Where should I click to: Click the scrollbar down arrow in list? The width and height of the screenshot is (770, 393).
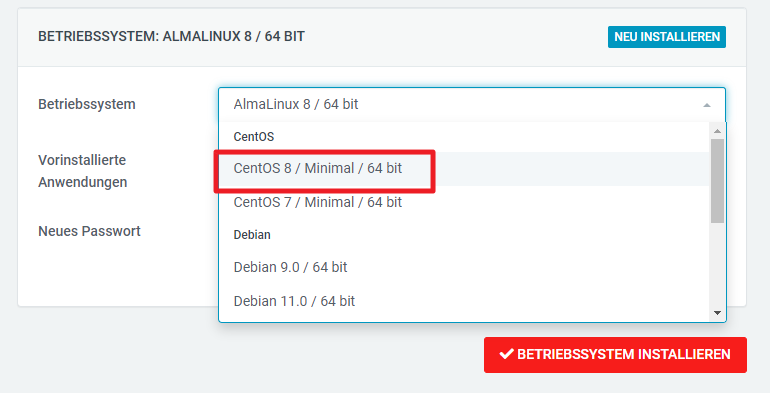pos(717,313)
